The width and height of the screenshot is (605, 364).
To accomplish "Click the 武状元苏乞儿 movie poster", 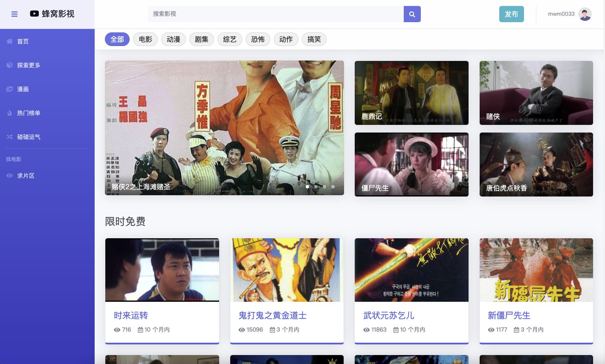I will 411,270.
